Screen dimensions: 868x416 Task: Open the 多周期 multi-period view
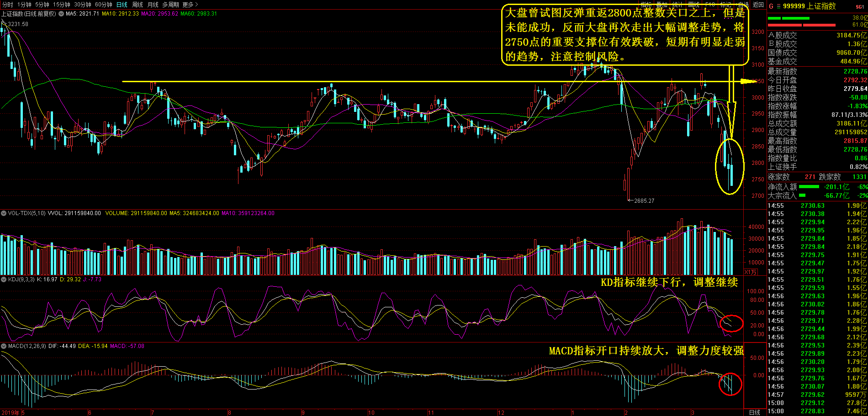click(x=170, y=5)
